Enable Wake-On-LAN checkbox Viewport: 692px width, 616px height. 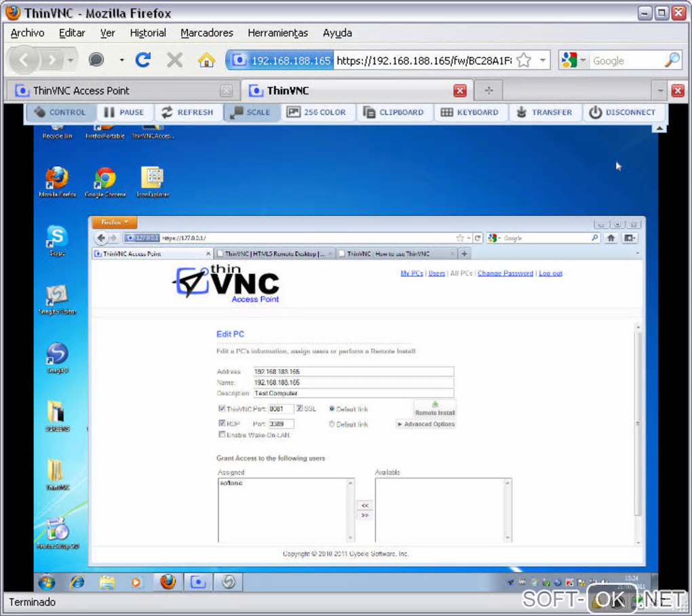[x=222, y=435]
